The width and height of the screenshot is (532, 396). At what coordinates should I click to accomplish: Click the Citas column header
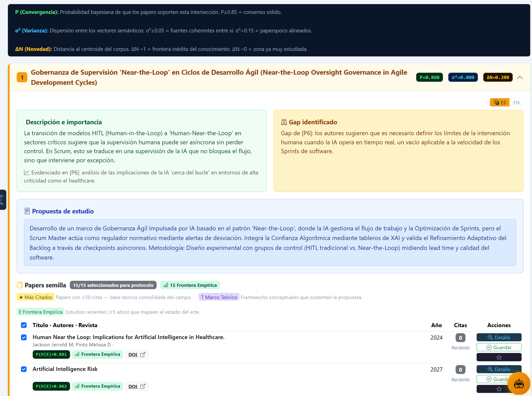(x=460, y=325)
